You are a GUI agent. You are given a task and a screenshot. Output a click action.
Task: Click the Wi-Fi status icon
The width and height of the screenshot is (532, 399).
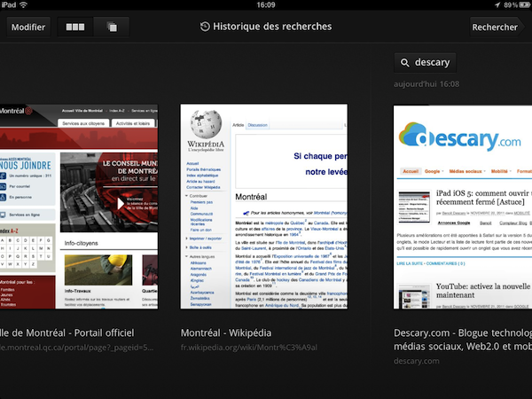tap(23, 4)
